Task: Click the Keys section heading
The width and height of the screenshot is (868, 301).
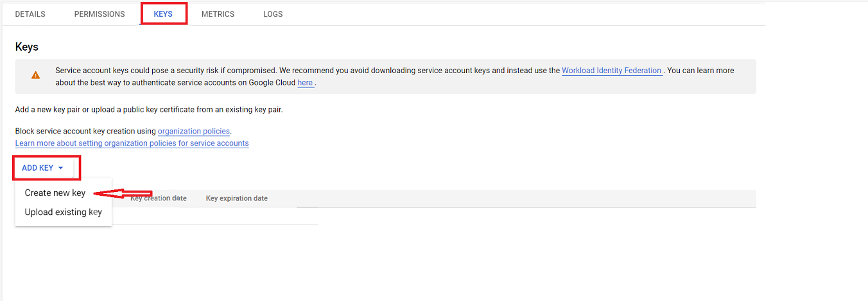Action: coord(27,47)
